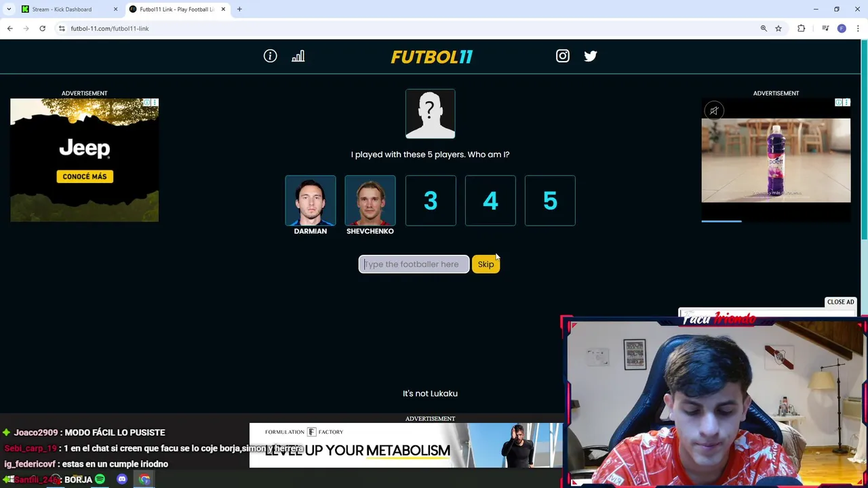View site information icon in address bar
Screen dimensions: 868x488
tap(62, 28)
